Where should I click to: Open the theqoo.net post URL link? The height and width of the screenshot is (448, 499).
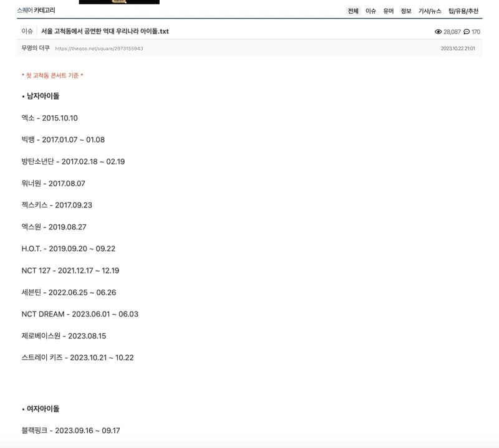click(x=99, y=49)
